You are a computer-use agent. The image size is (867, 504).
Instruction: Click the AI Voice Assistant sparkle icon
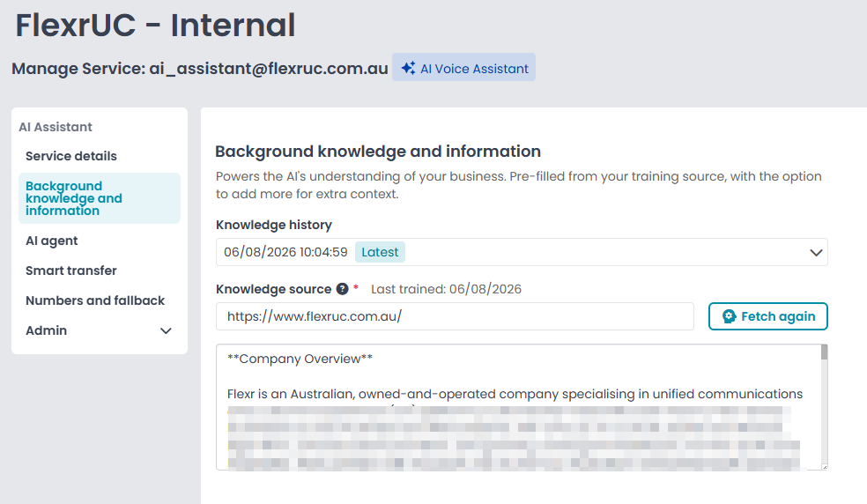[x=408, y=68]
